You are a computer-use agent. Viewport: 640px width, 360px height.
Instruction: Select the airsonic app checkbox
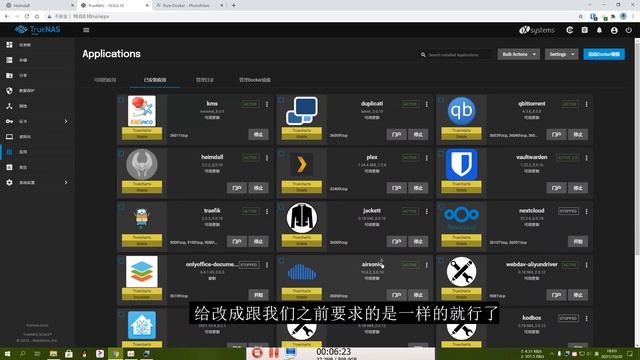coord(281,260)
